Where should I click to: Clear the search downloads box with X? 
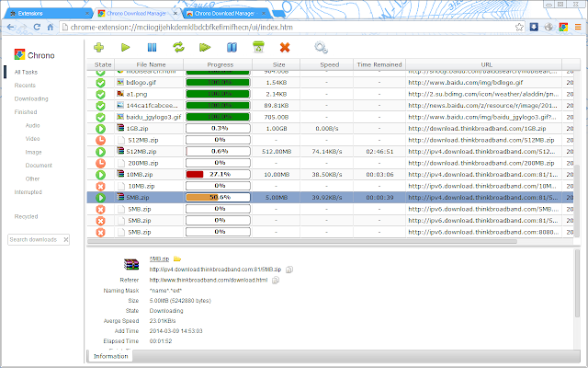click(66, 239)
